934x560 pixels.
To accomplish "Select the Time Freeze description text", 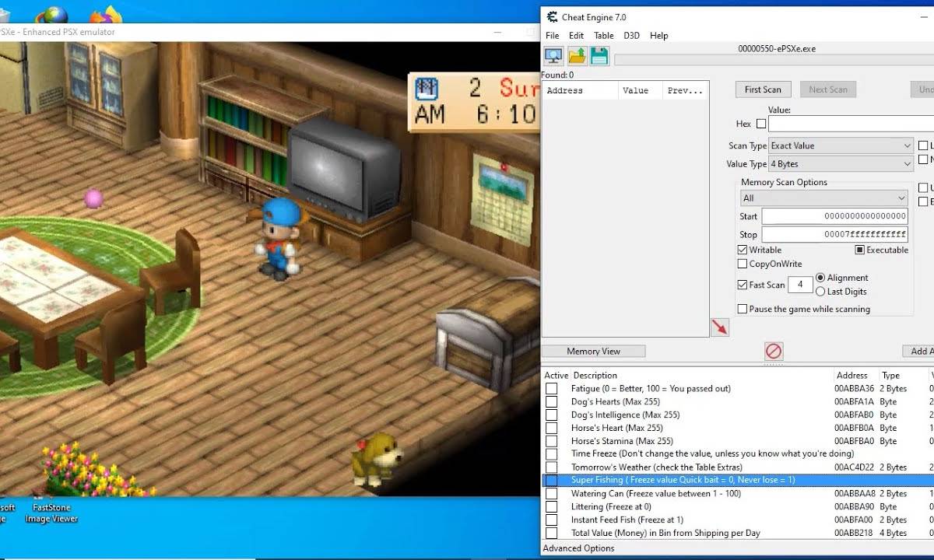I will click(x=712, y=454).
